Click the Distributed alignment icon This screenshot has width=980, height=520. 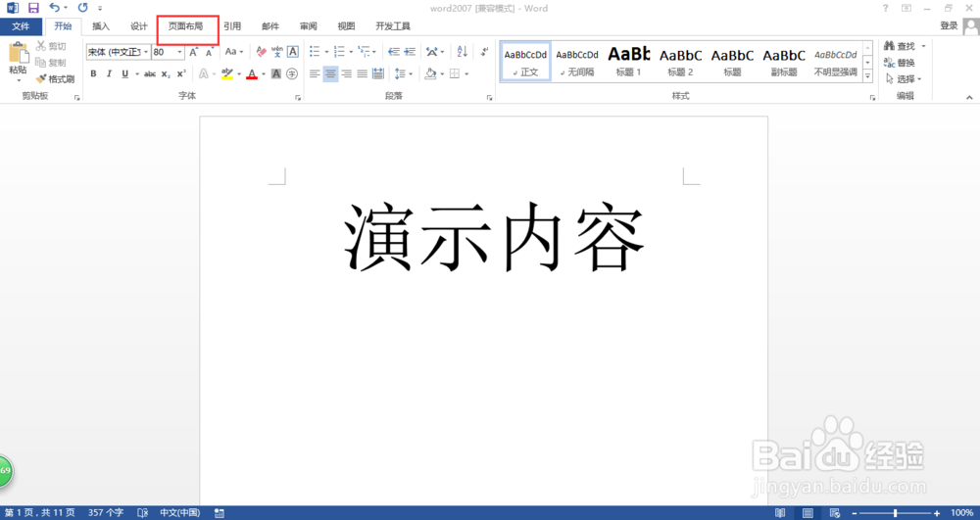coord(378,73)
